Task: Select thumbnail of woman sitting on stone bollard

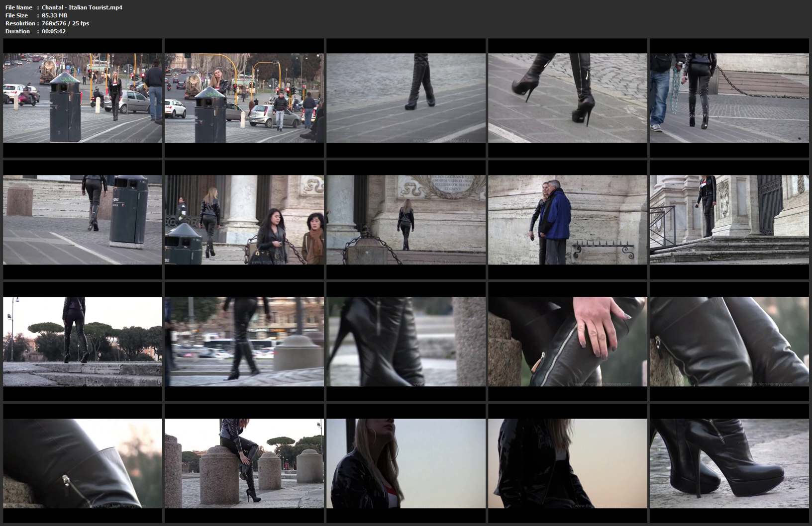Action: [x=244, y=463]
